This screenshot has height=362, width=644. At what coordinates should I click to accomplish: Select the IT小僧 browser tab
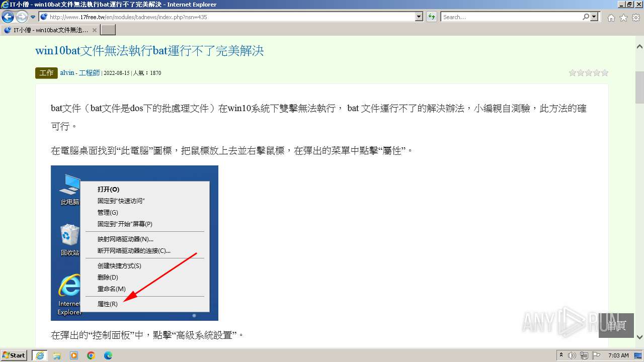50,30
